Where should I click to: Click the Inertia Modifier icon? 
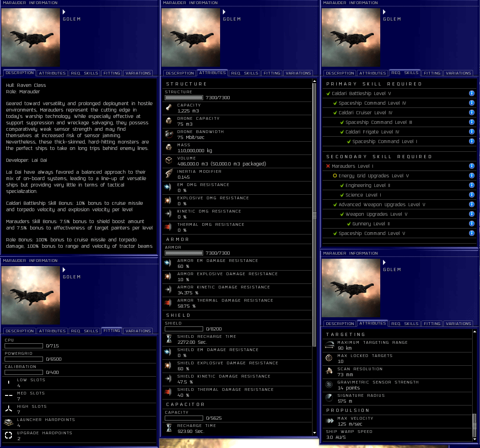[169, 174]
